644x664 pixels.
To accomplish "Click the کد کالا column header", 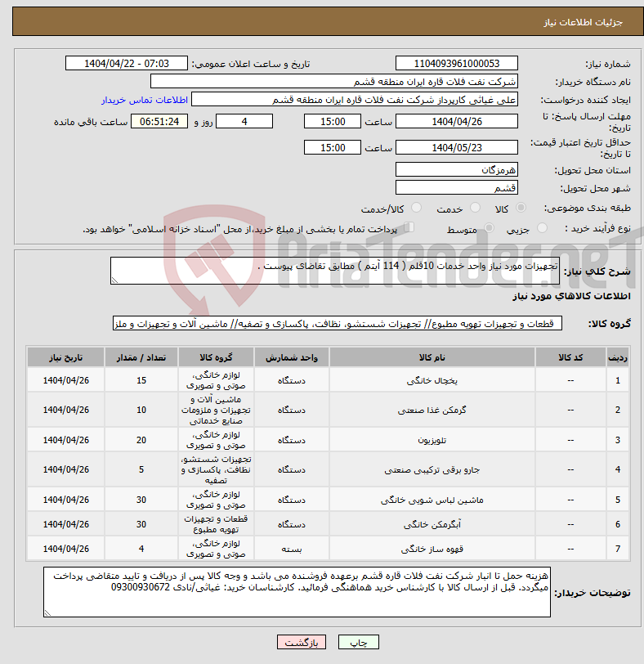I will 570,357.
